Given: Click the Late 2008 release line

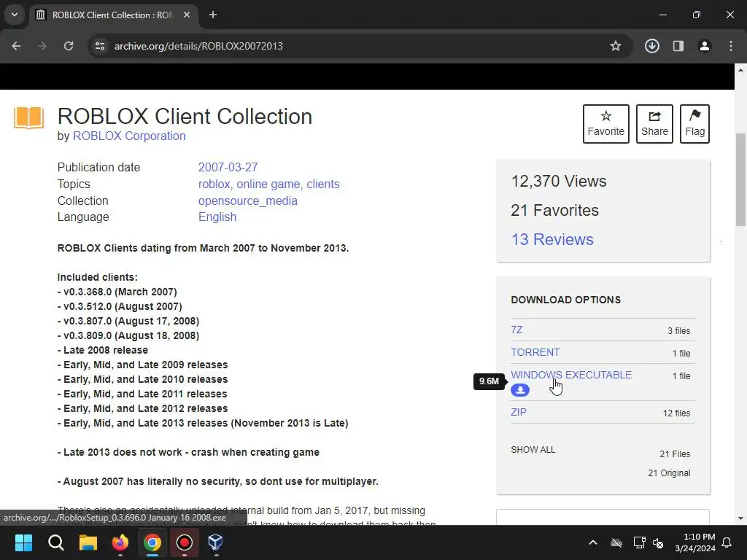Looking at the screenshot, I should [102, 350].
